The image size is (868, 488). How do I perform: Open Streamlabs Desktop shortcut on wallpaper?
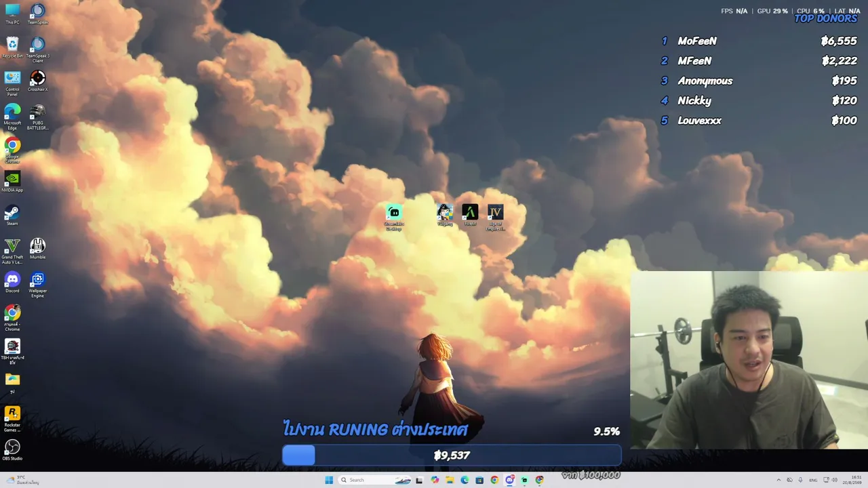pyautogui.click(x=394, y=218)
